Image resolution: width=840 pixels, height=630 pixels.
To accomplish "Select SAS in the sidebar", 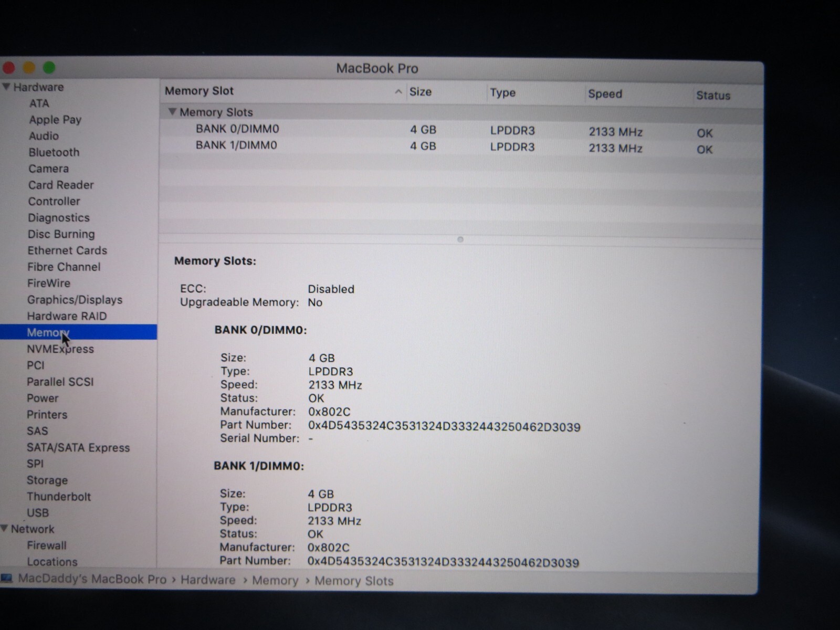I will tap(37, 431).
